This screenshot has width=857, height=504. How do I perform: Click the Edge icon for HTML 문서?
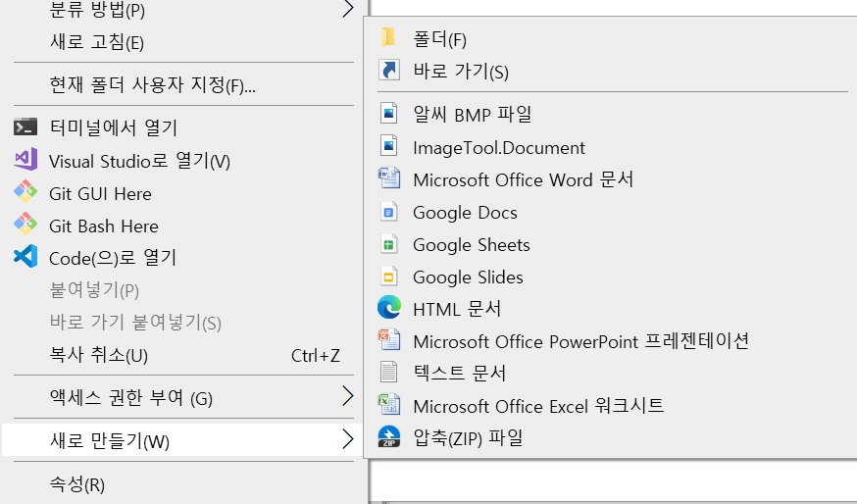389,307
